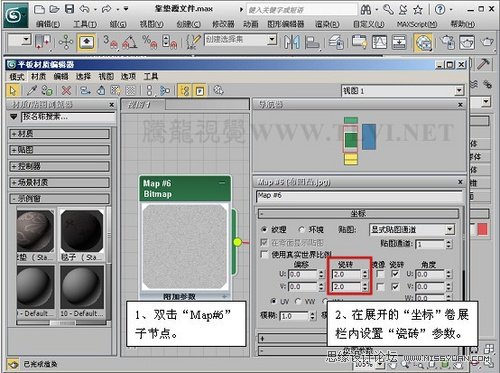The height and width of the screenshot is (373, 500).
Task: Toggle 在背面显示贴图 checkbox
Action: (264, 242)
